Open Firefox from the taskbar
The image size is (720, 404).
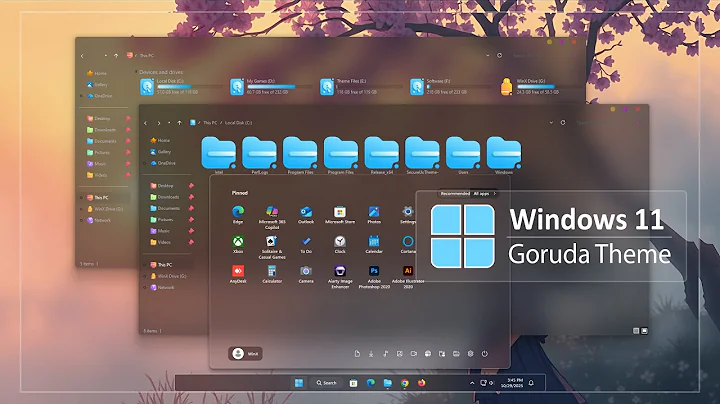(x=421, y=382)
